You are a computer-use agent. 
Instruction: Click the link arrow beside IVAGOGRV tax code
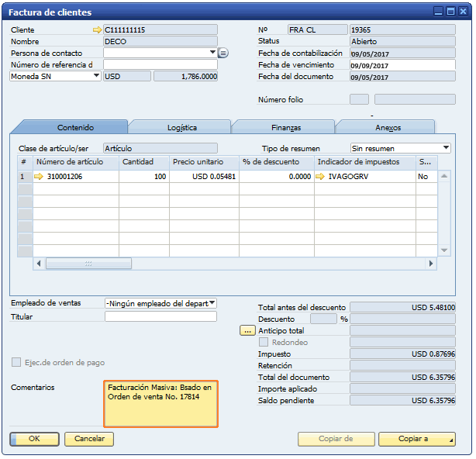click(322, 177)
